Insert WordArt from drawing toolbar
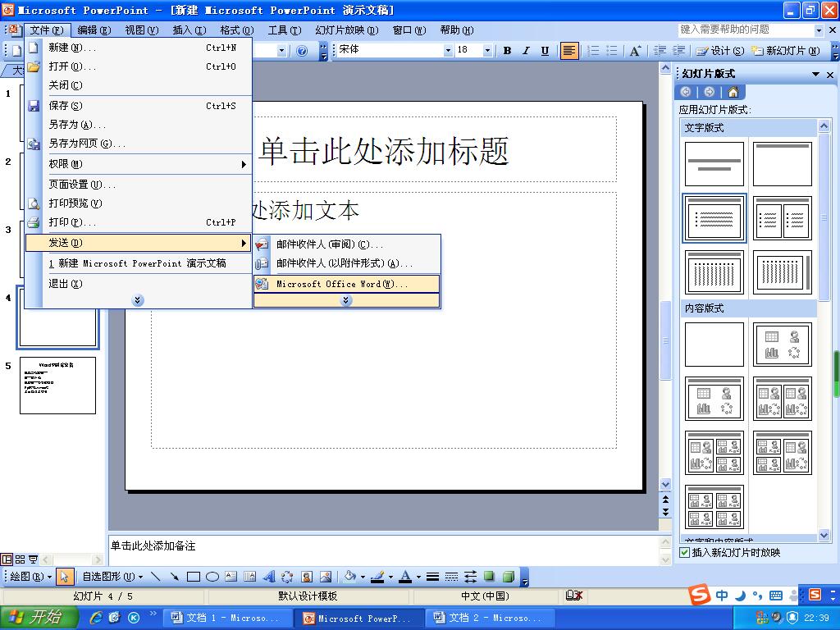 [269, 577]
